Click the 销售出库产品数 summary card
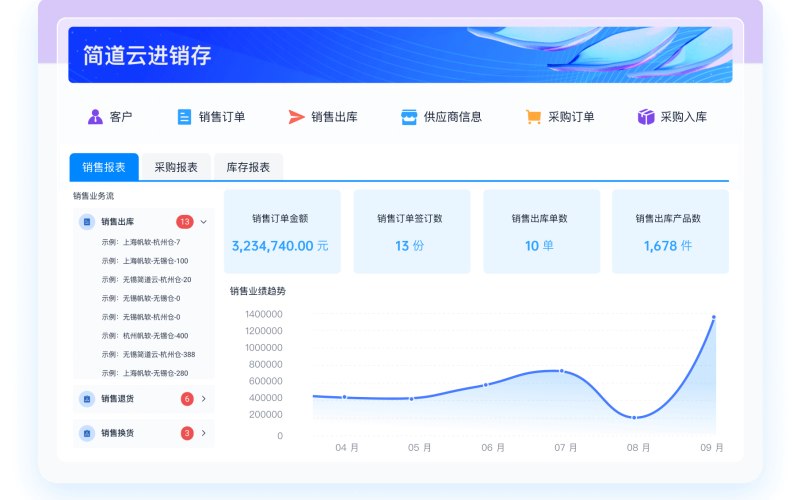 click(670, 232)
